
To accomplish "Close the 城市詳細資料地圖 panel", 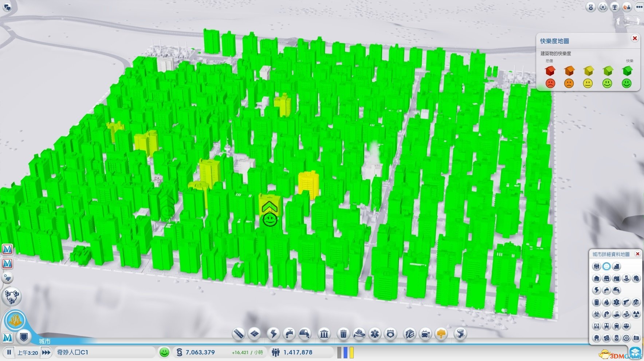I will coord(637,254).
